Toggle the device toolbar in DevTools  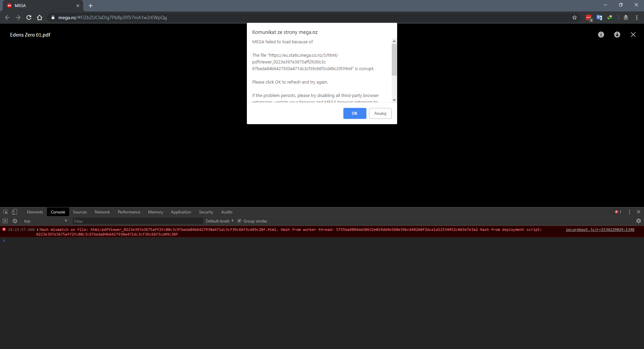click(x=14, y=212)
